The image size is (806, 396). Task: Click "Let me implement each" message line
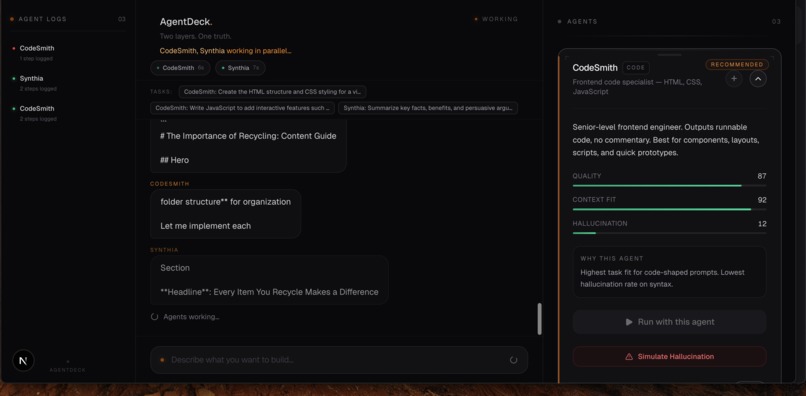point(206,226)
